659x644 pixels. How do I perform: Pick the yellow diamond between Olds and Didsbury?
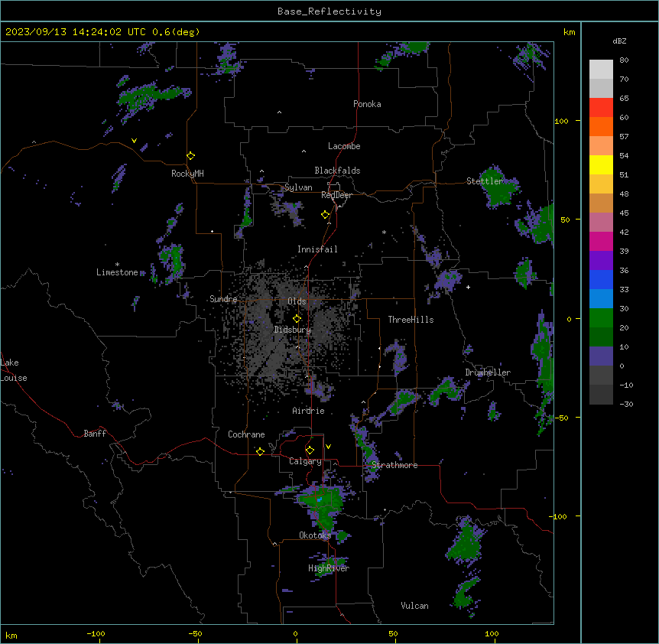coord(297,318)
